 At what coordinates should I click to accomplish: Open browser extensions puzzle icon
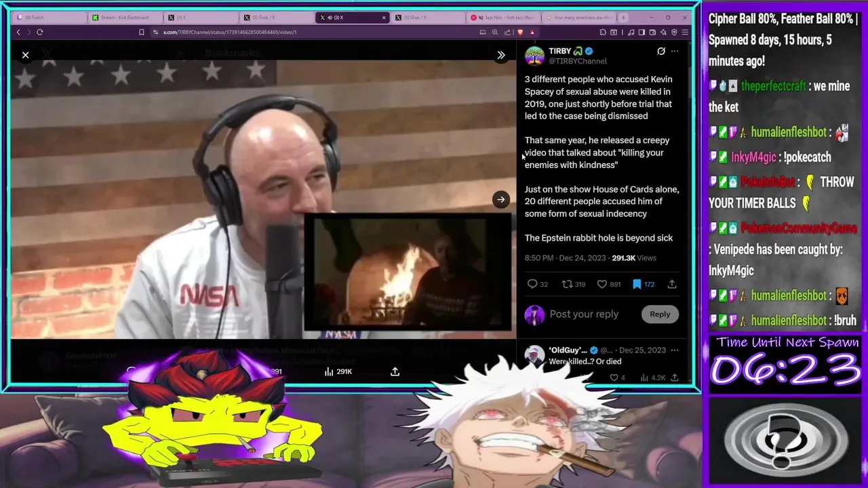603,32
